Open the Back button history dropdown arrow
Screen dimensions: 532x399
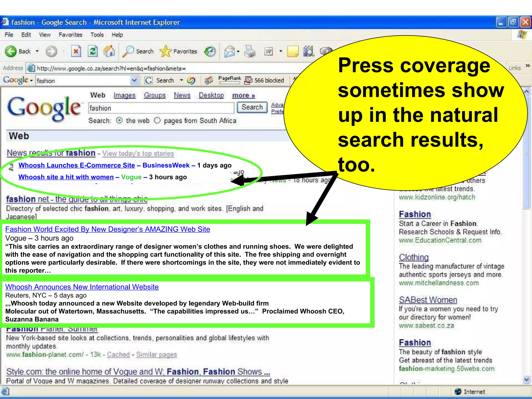pyautogui.click(x=37, y=51)
